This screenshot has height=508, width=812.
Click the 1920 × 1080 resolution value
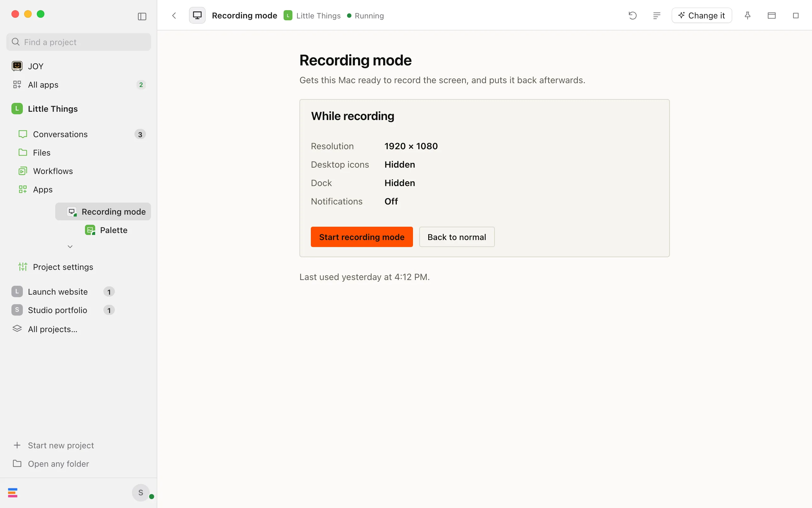click(x=411, y=146)
